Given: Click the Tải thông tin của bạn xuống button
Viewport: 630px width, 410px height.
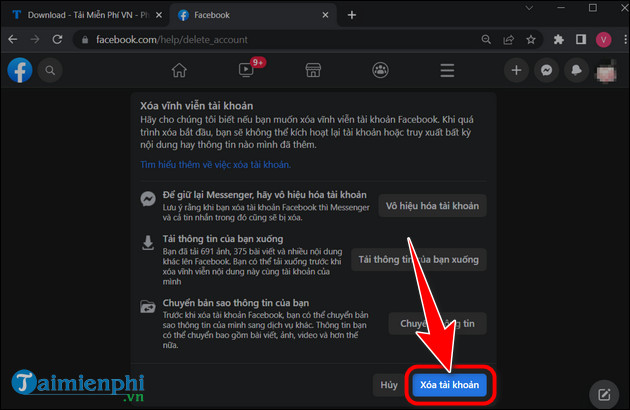Looking at the screenshot, I should (419, 260).
